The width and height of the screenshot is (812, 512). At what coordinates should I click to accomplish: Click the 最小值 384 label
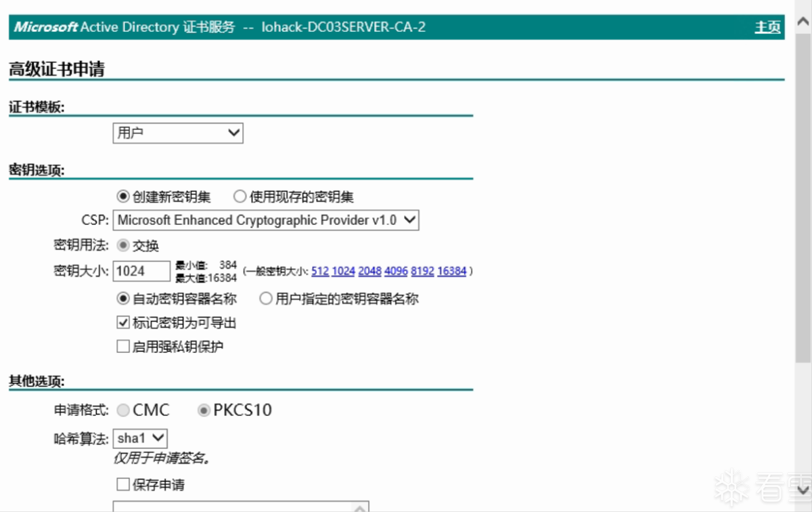(206, 265)
